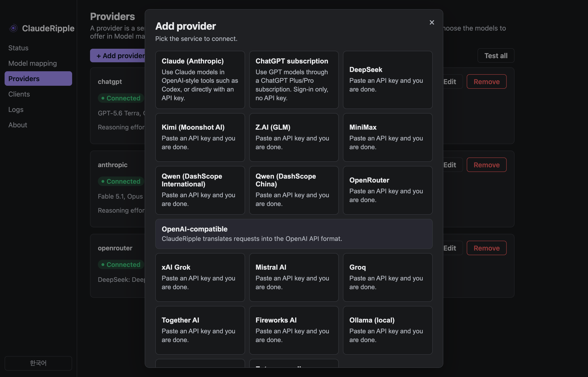Image resolution: width=588 pixels, height=377 pixels.
Task: Click the OpenAI-compatible section header
Action: tap(294, 234)
